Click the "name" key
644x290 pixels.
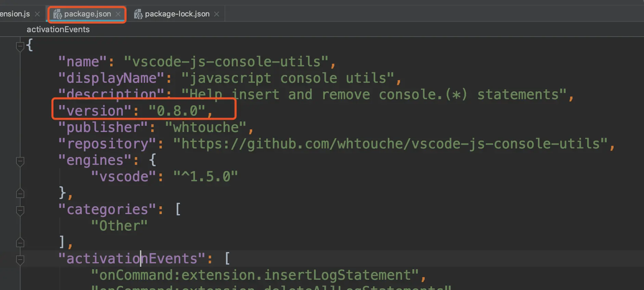coord(82,62)
